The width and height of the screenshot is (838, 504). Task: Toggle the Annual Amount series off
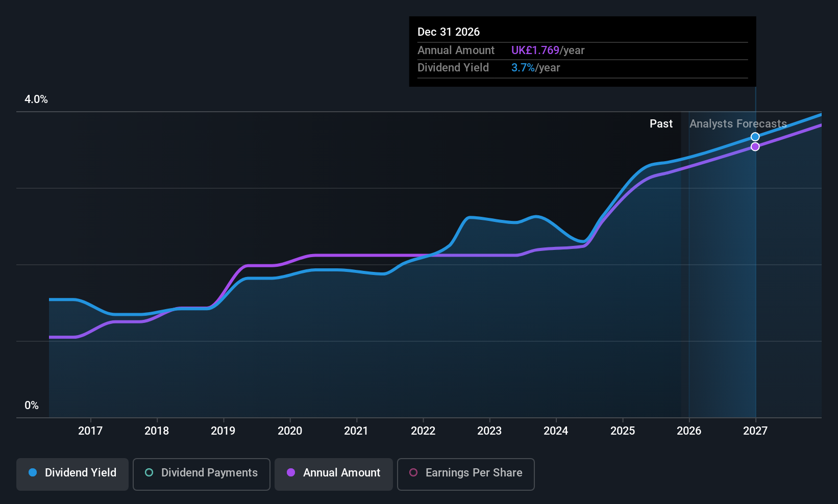click(333, 473)
